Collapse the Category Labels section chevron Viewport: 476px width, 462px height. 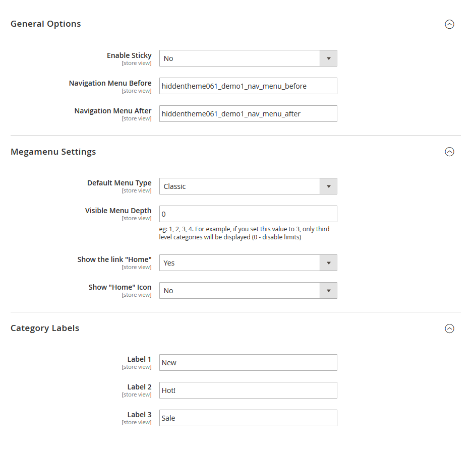click(x=449, y=328)
